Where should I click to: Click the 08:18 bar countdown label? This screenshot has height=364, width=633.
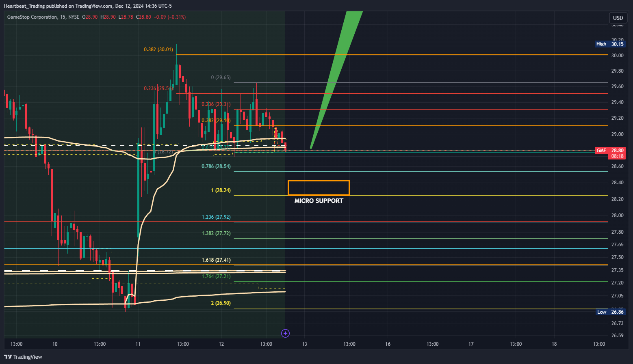[617, 156]
